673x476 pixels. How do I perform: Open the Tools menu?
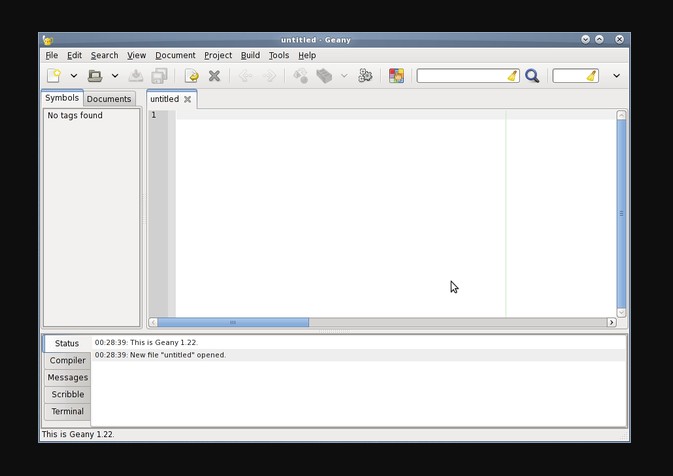(279, 55)
